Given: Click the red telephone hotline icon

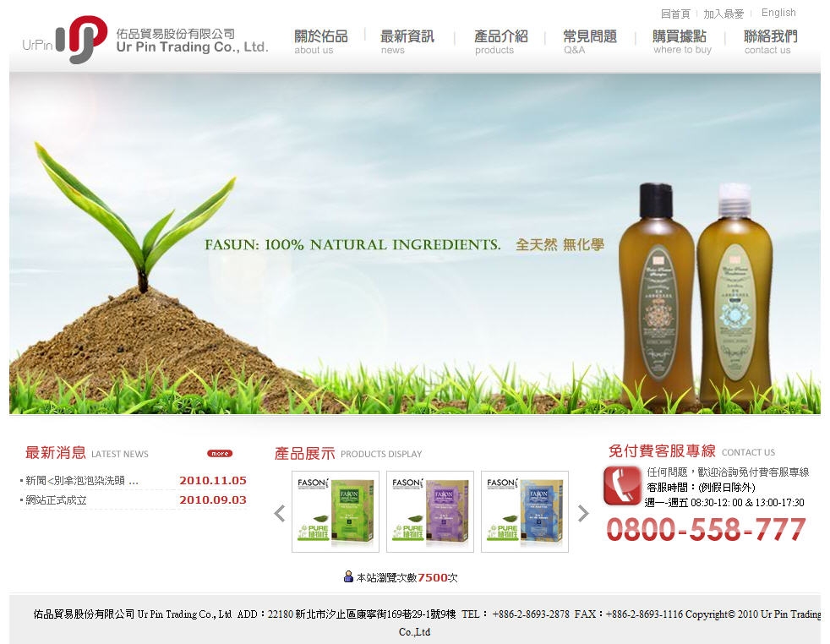Looking at the screenshot, I should coord(622,485).
